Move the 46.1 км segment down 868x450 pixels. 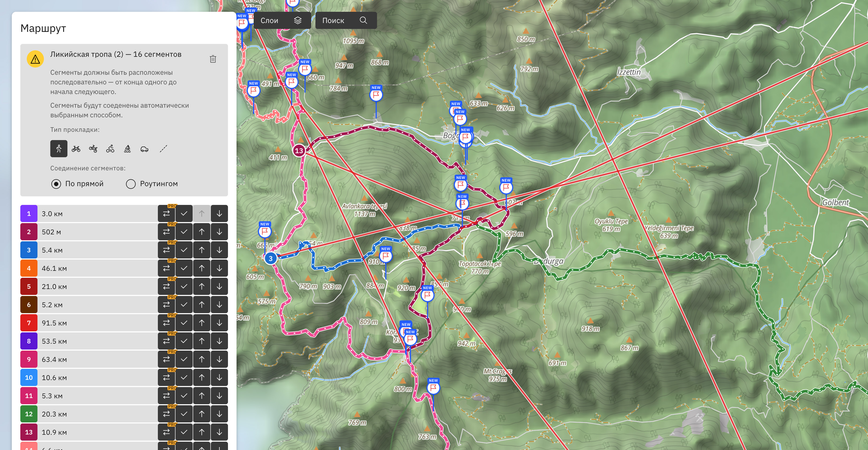pyautogui.click(x=219, y=268)
